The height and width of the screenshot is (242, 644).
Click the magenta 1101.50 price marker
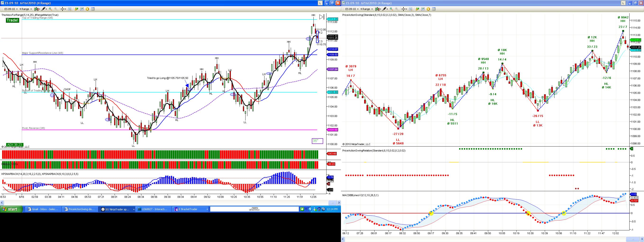[333, 130]
